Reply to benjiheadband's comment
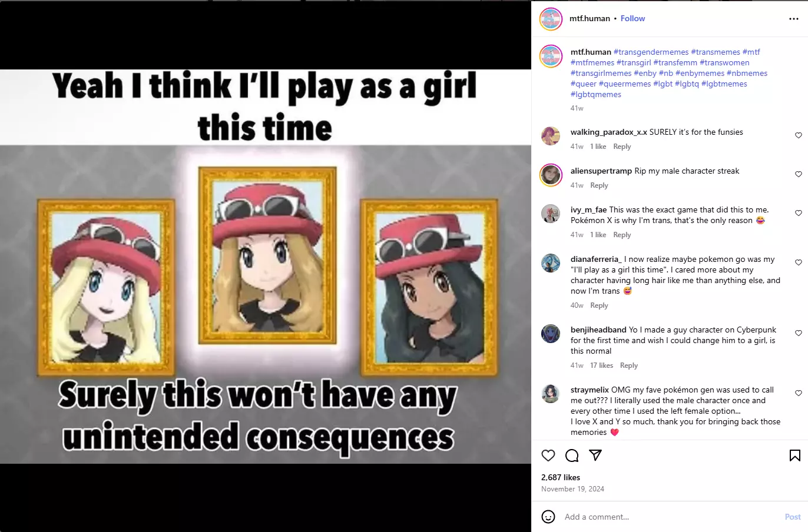 pyautogui.click(x=629, y=365)
